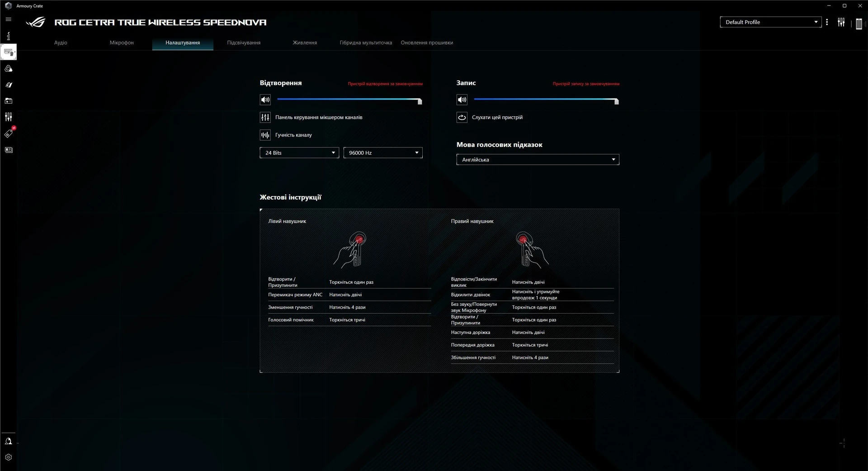Open the Гібридна мультиточка tab
Viewport: 868px width, 471px height.
(366, 43)
